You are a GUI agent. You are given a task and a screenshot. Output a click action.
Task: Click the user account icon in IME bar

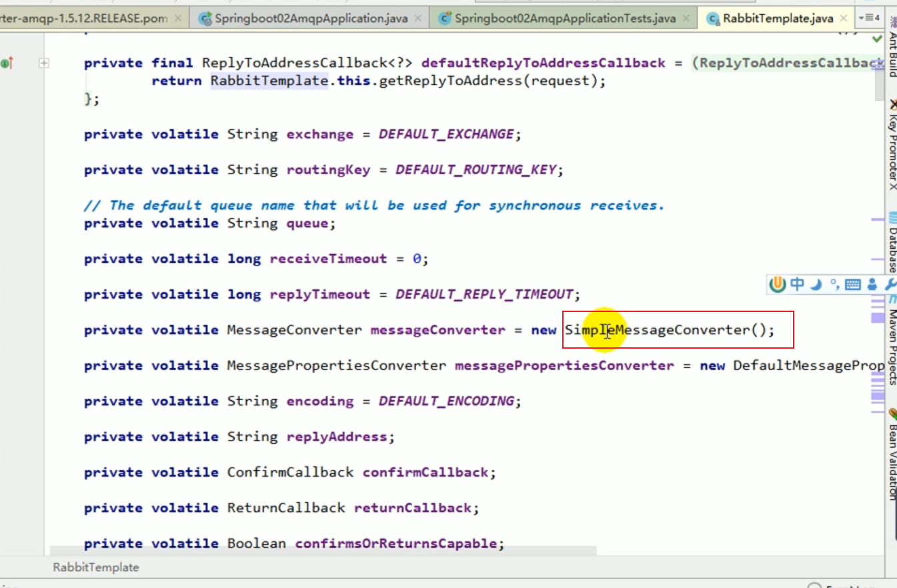point(872,285)
